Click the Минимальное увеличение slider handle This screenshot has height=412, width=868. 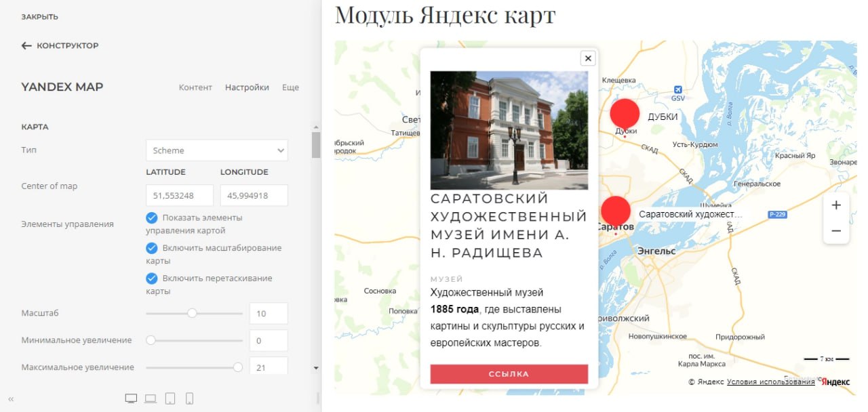coord(151,340)
